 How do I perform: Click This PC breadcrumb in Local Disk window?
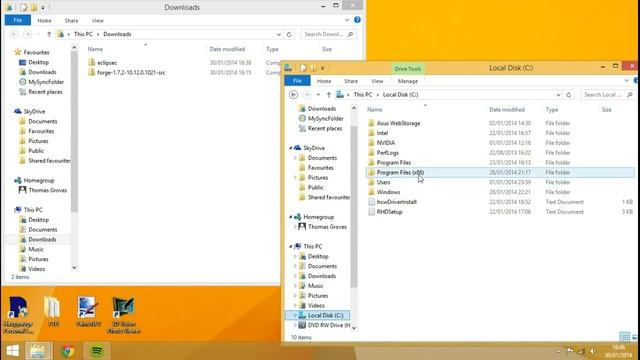[363, 95]
